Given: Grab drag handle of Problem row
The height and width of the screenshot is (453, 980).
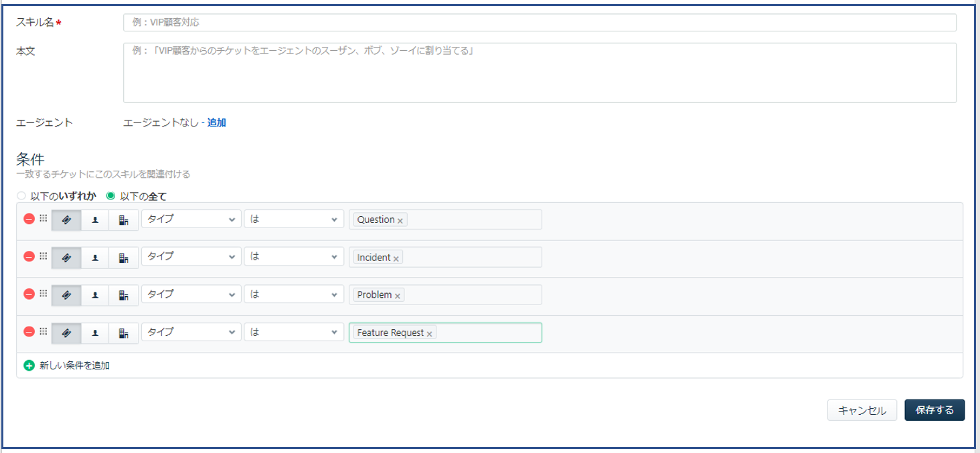Looking at the screenshot, I should 43,293.
